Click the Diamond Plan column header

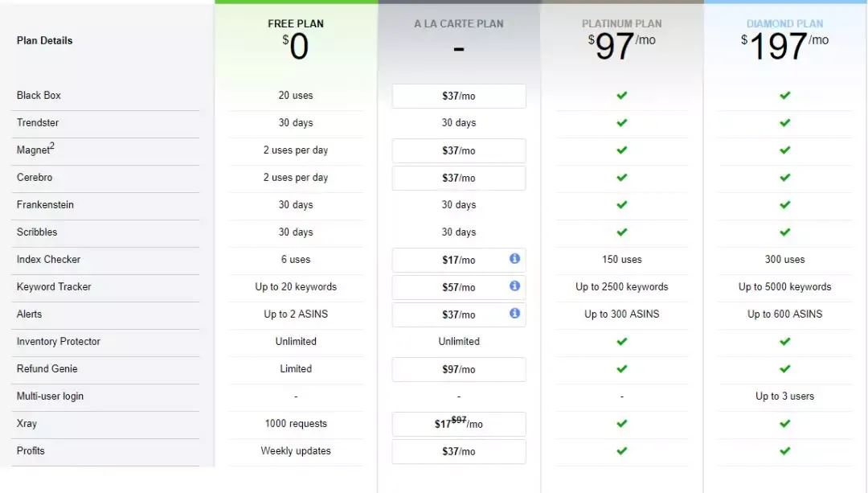[784, 24]
